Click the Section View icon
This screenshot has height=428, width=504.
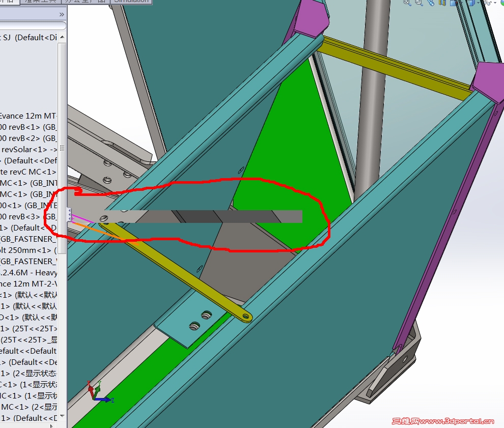(x=442, y=3)
